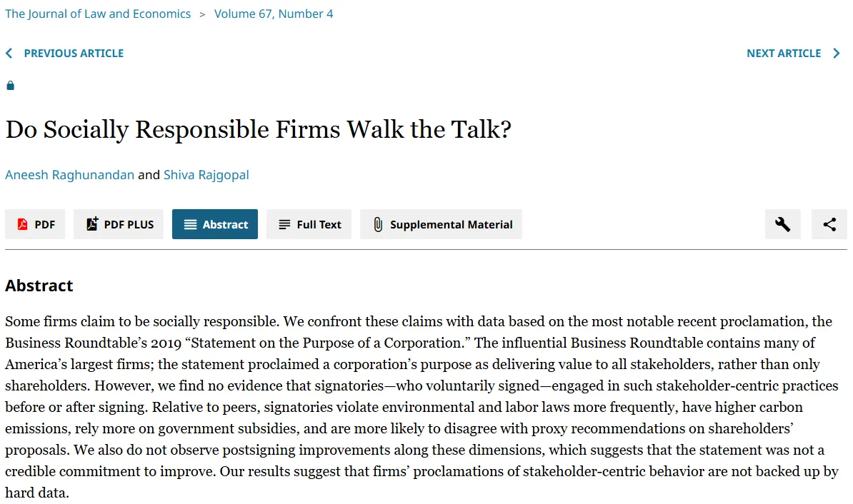Switch to the Full Text tab
Screen dimensions: 853x504
(x=309, y=224)
